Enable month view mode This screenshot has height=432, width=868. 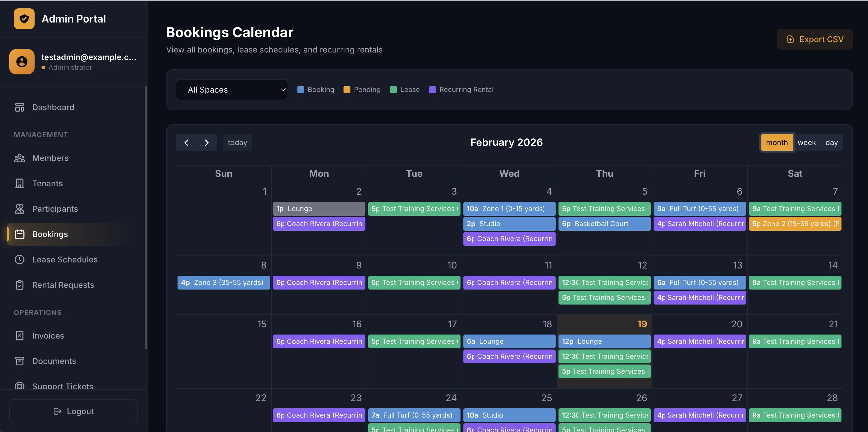(x=777, y=142)
